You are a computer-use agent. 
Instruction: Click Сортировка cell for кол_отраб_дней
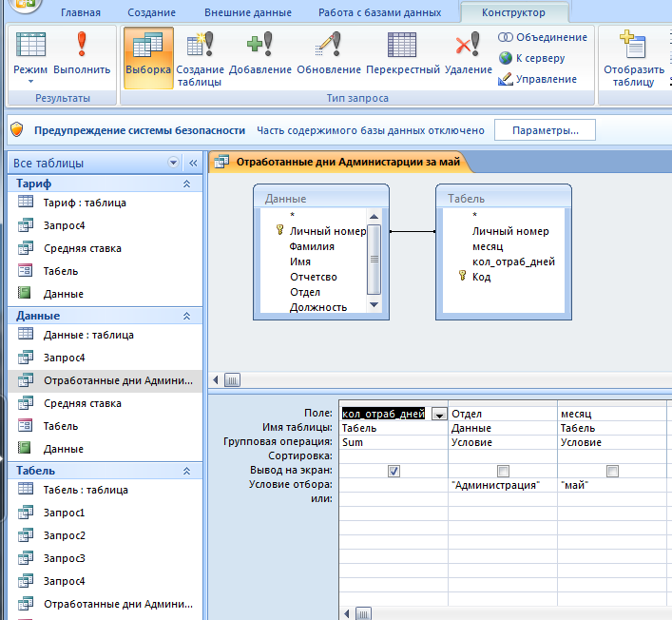tap(394, 456)
